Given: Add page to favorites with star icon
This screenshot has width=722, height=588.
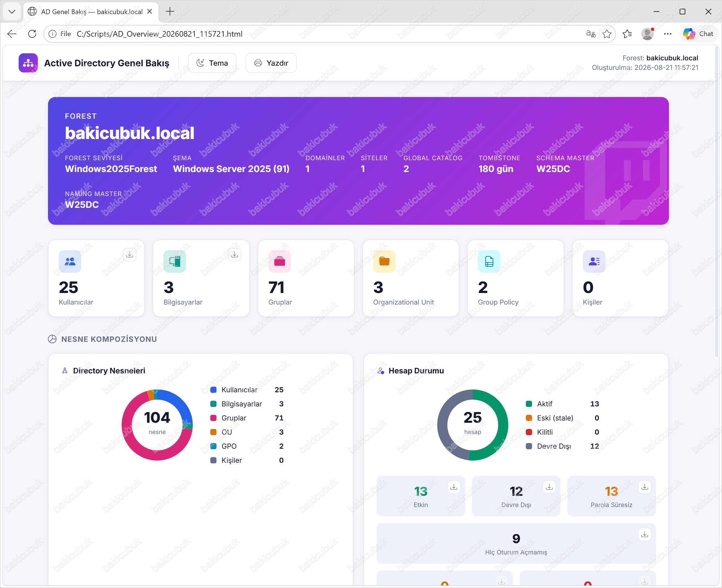Looking at the screenshot, I should (607, 34).
